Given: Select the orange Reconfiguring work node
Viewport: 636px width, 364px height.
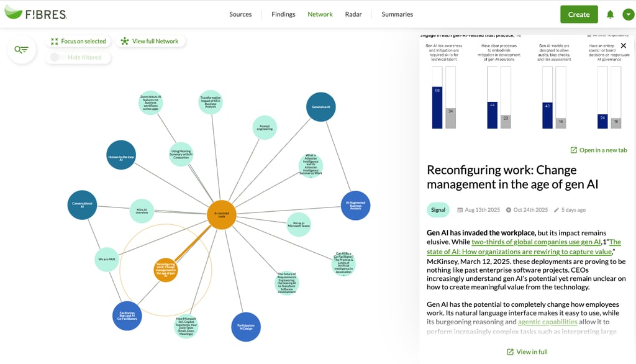Looking at the screenshot, I should point(165,270).
